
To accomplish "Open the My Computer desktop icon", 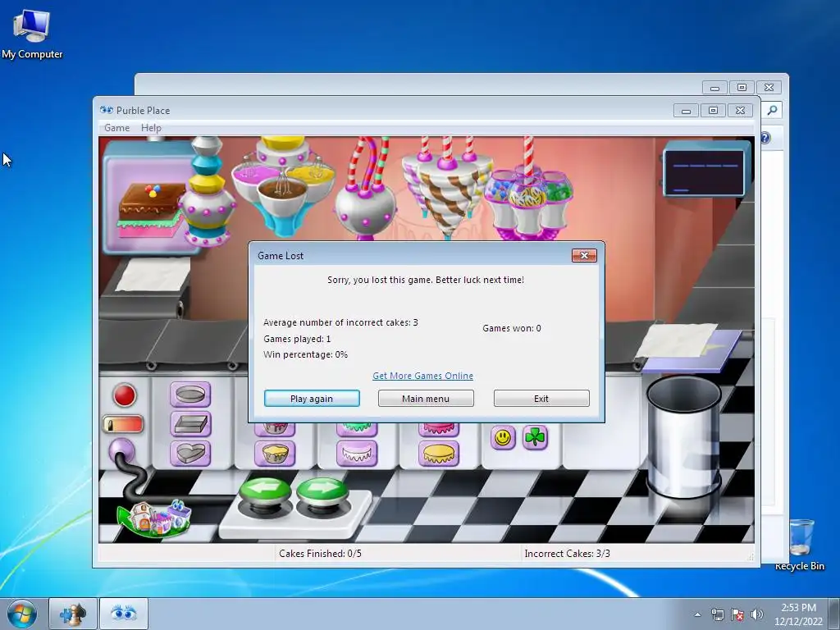I will click(x=32, y=33).
